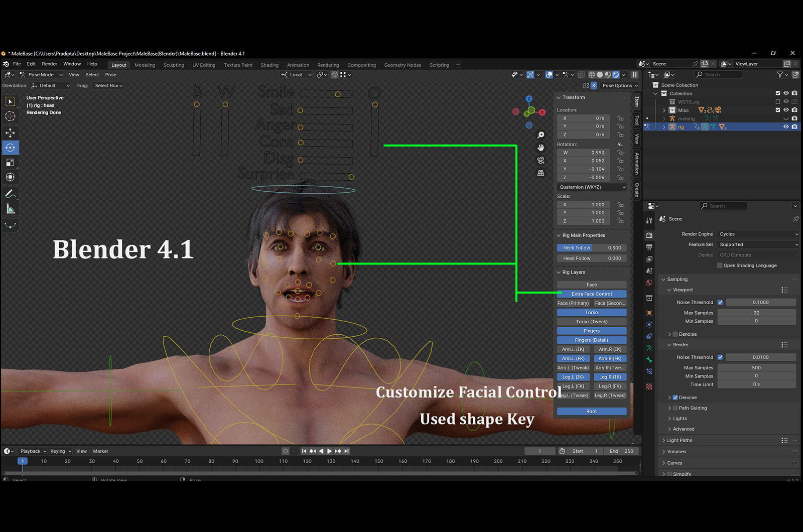
Task: Click the Extra Face Control layer button
Action: 592,294
